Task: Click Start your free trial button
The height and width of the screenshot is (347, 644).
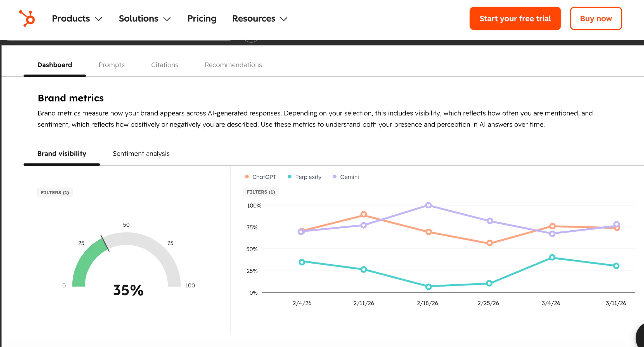Action: [515, 18]
